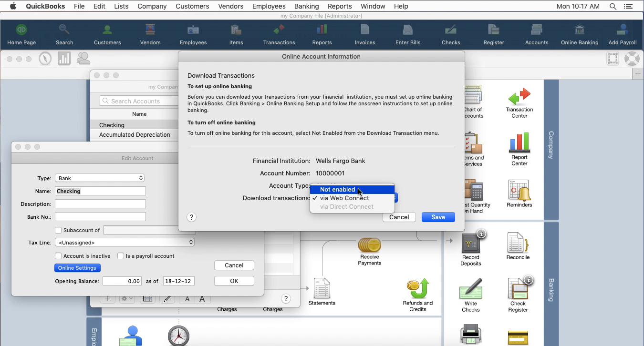
Task: Click the Reconcile icon
Action: [x=518, y=246]
